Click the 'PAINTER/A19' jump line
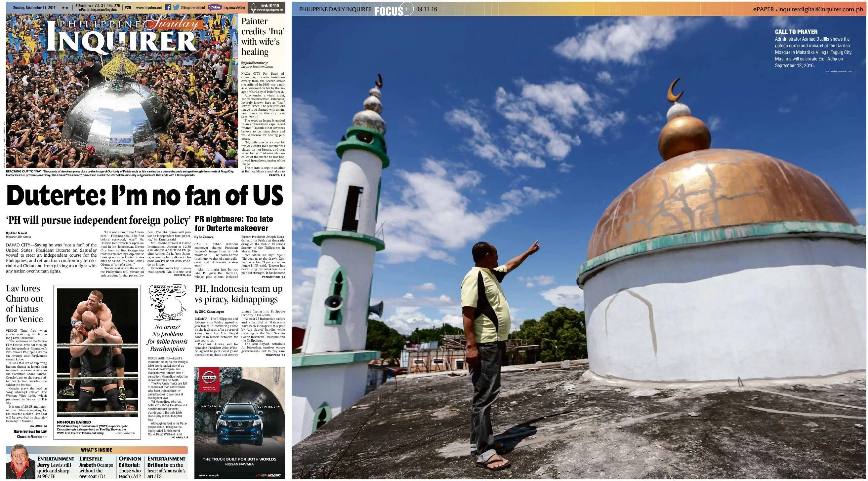The width and height of the screenshot is (868, 481). (277, 175)
